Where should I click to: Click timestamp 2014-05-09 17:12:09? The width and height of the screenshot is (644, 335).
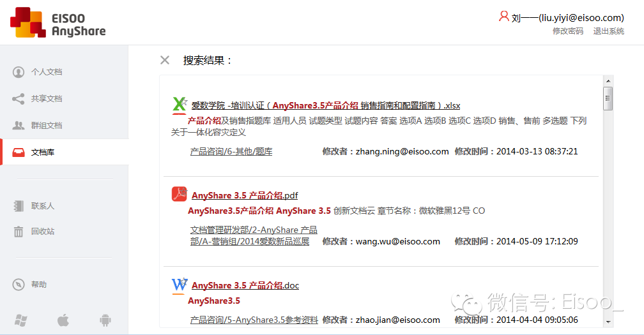coord(537,241)
